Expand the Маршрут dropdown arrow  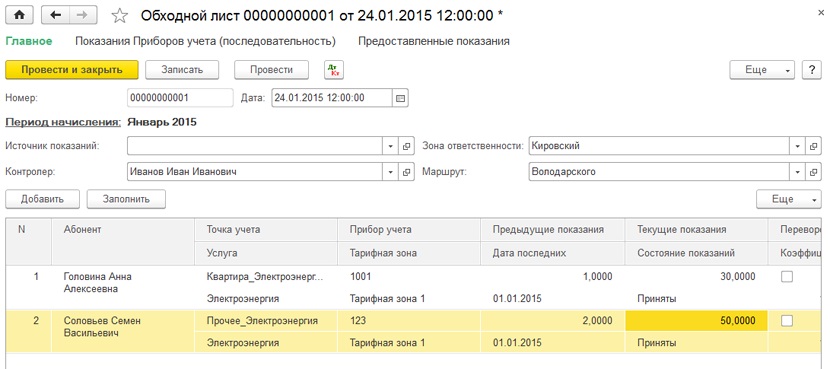click(x=797, y=172)
